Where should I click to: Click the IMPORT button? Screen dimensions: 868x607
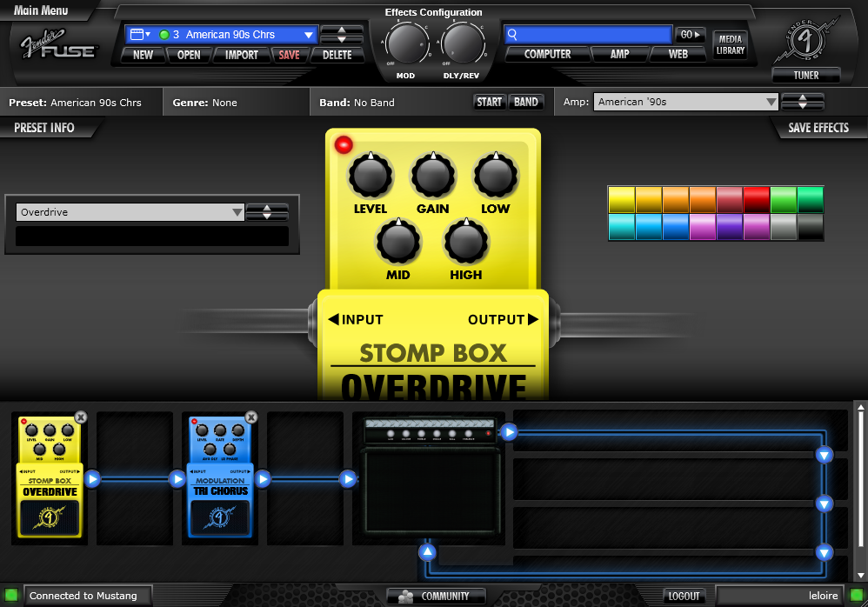click(242, 55)
